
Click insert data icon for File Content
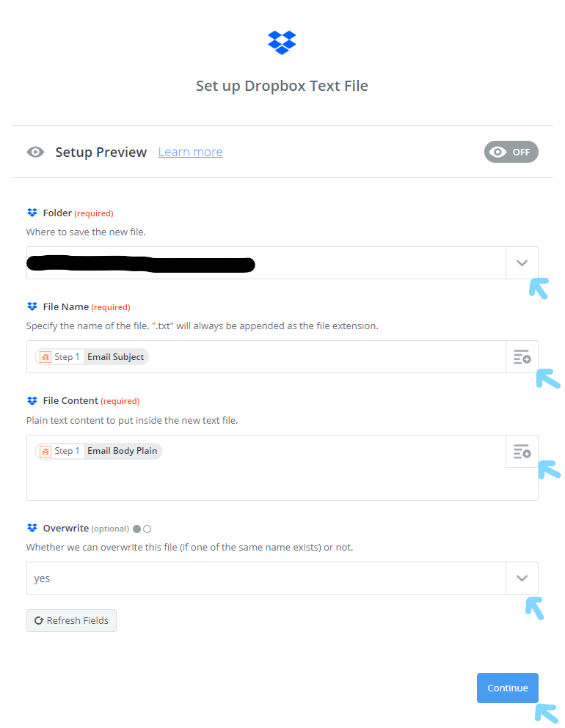click(x=522, y=451)
